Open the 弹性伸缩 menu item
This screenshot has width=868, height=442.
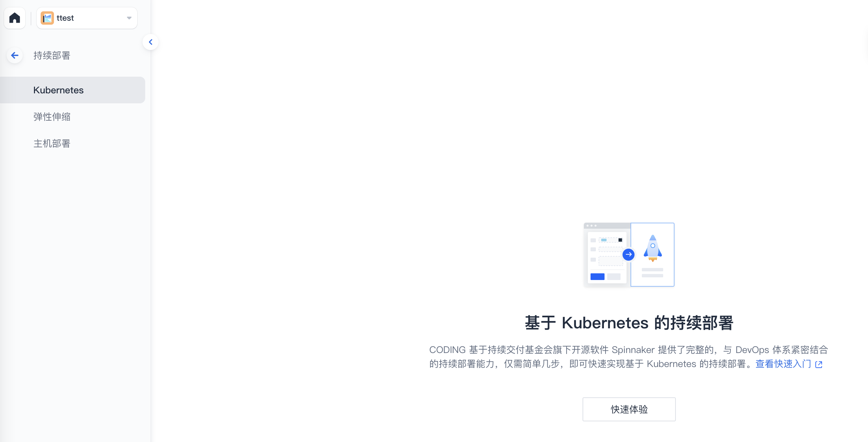52,117
